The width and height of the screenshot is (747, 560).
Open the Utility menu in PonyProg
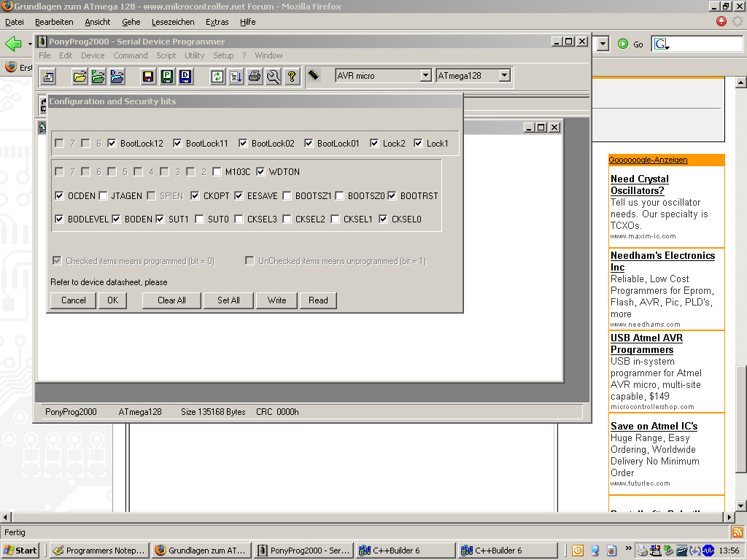[x=194, y=55]
